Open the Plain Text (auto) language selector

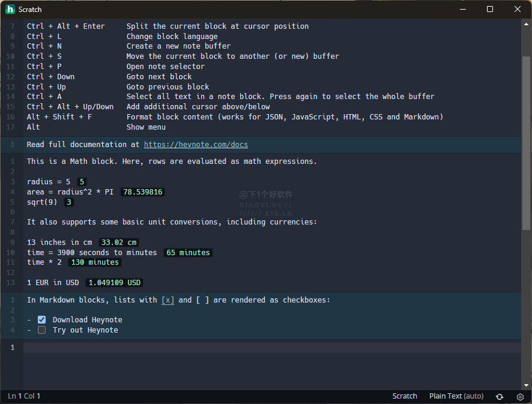click(456, 396)
